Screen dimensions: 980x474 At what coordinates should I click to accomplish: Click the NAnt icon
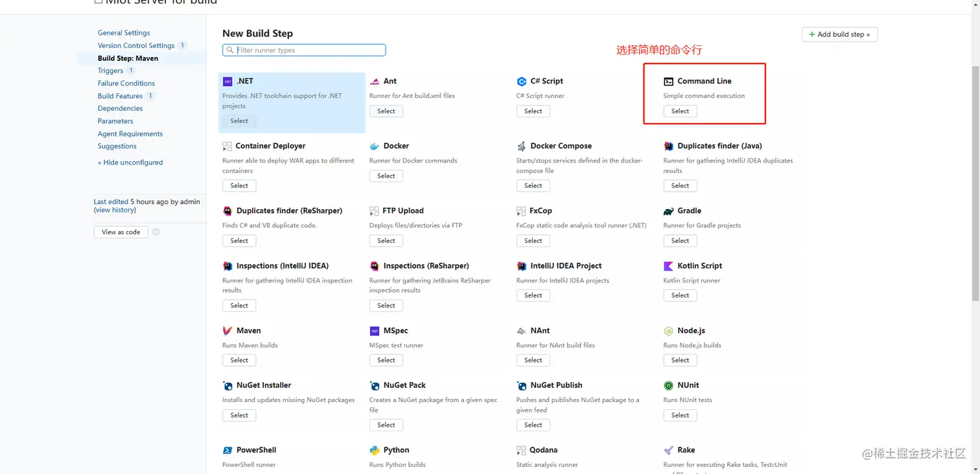coord(521,331)
